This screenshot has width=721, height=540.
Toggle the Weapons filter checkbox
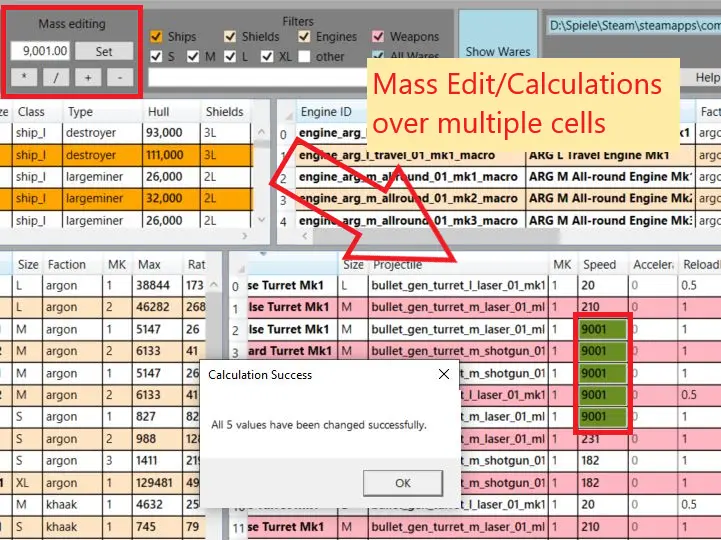[378, 36]
